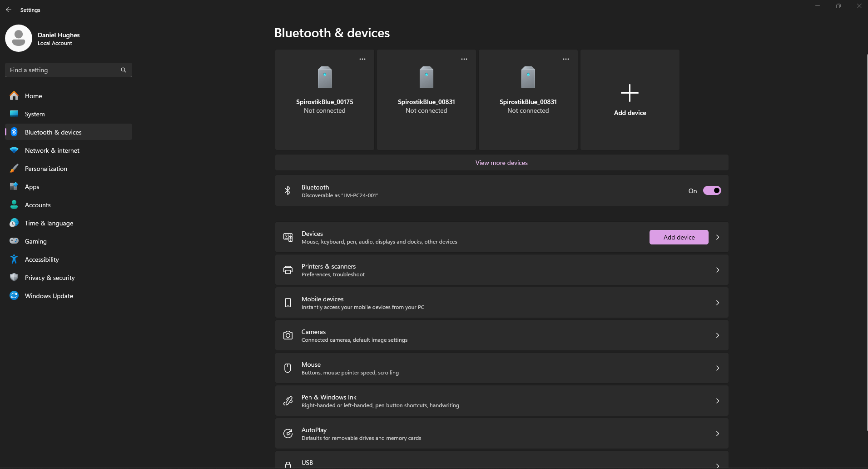Viewport: 868px width, 469px height.
Task: Expand the Cameras chevron
Action: pos(718,335)
